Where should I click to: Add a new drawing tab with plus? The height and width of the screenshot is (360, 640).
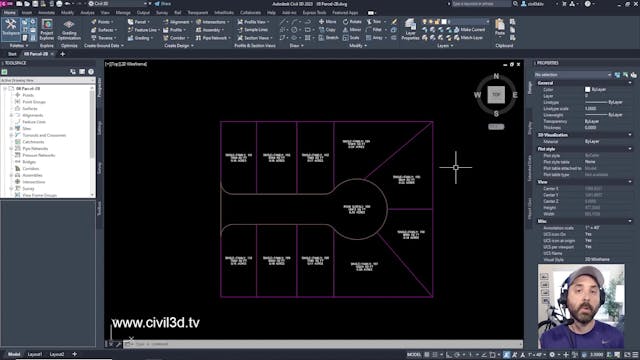62,54
